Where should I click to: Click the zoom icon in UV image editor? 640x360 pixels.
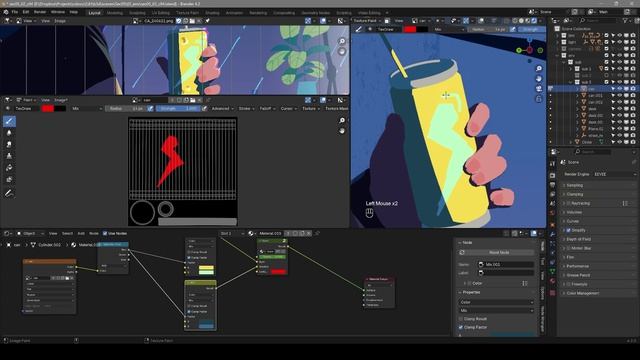[x=342, y=120]
